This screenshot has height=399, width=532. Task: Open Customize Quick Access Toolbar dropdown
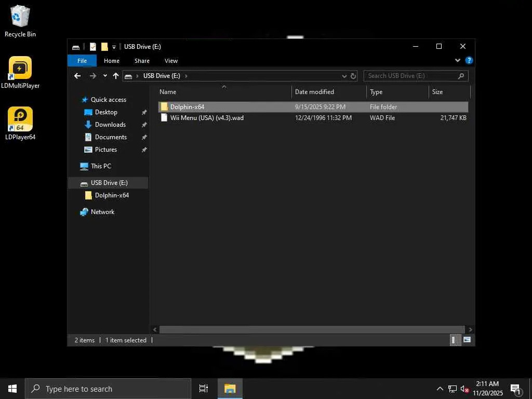coord(114,47)
